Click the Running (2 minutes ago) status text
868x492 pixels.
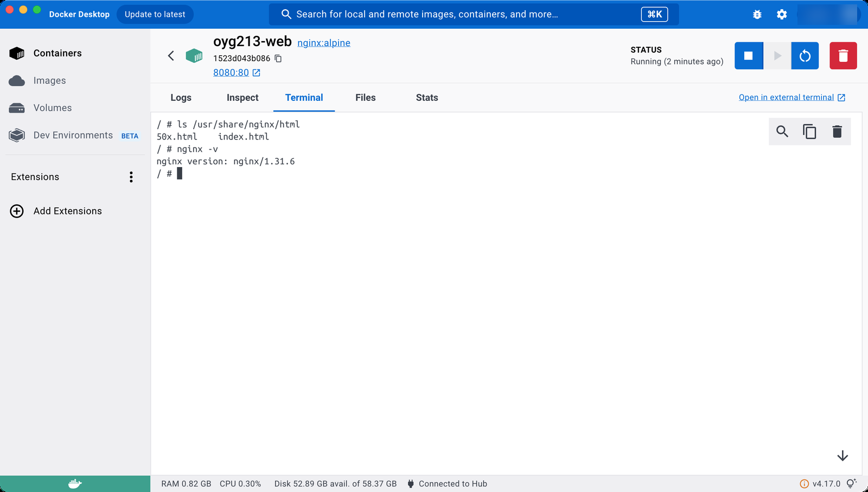(x=677, y=62)
